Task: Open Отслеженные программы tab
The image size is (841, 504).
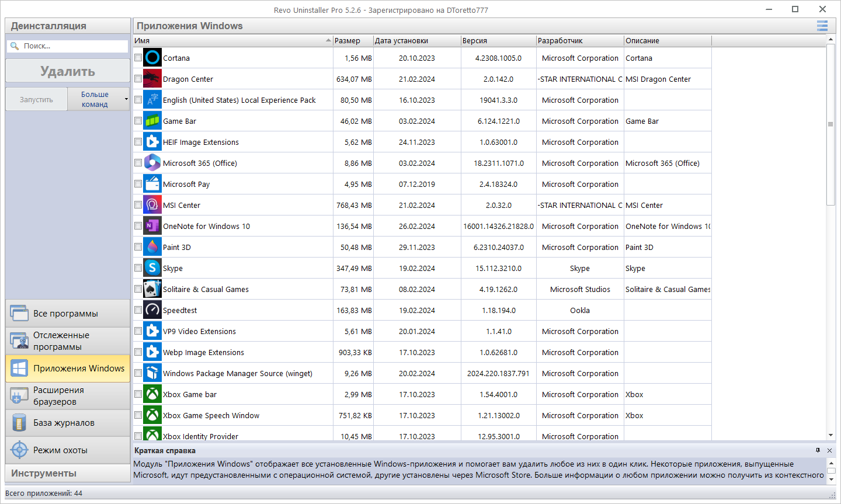Action: (68, 341)
